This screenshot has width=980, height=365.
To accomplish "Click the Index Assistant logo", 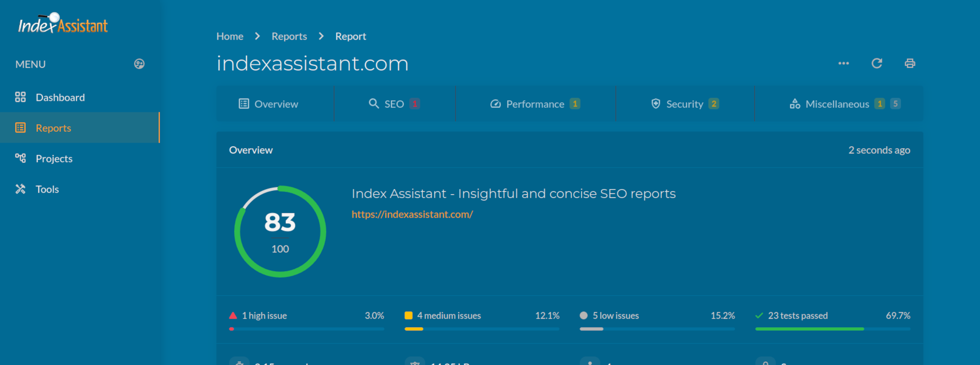I will click(x=63, y=23).
